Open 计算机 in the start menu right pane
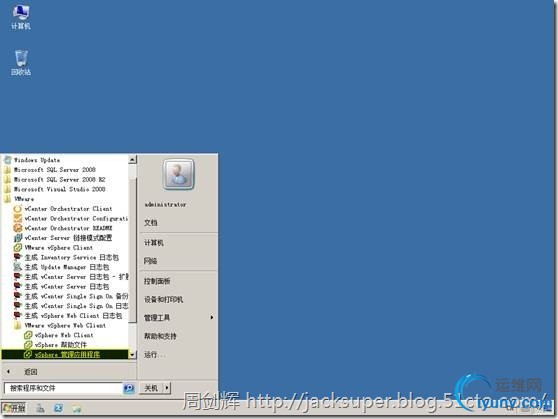The width and height of the screenshot is (558, 419). tap(154, 243)
